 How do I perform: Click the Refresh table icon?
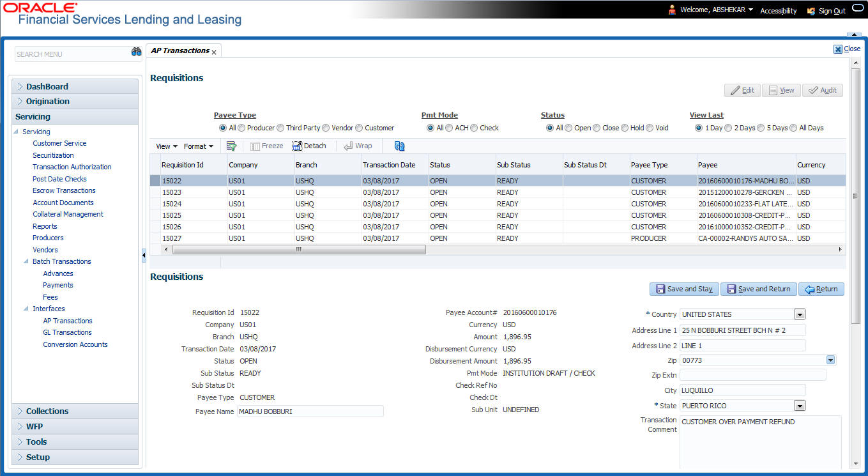400,146
